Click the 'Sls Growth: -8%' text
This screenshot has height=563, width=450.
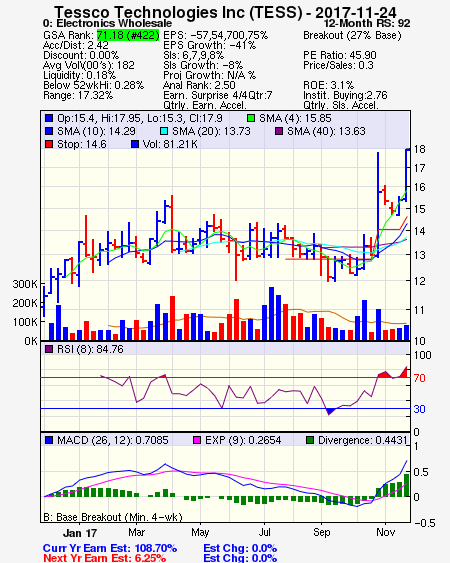203,65
